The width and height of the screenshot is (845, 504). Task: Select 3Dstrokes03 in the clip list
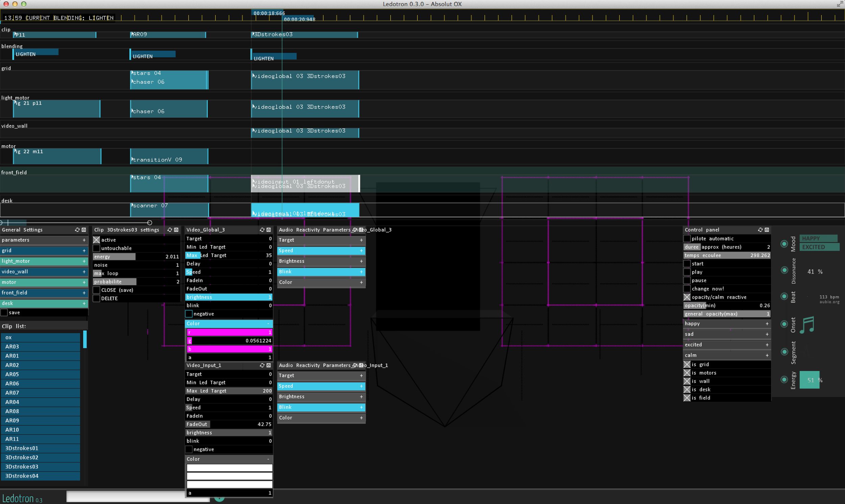pyautogui.click(x=41, y=467)
